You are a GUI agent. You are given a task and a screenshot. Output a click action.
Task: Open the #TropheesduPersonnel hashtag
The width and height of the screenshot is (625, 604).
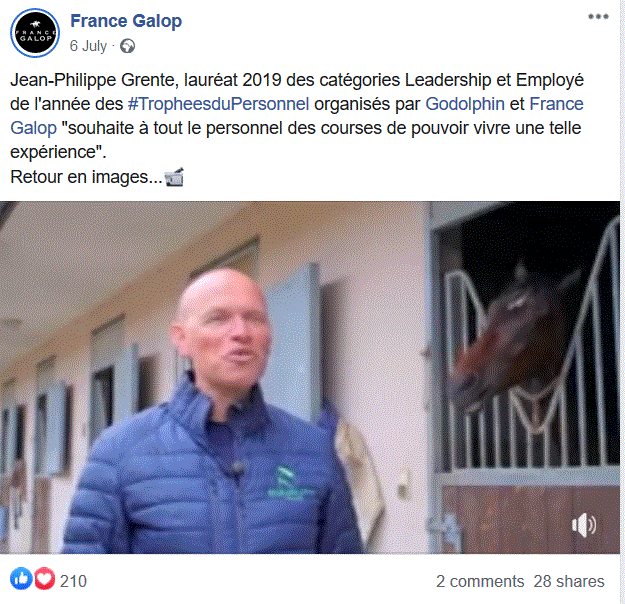pos(218,104)
